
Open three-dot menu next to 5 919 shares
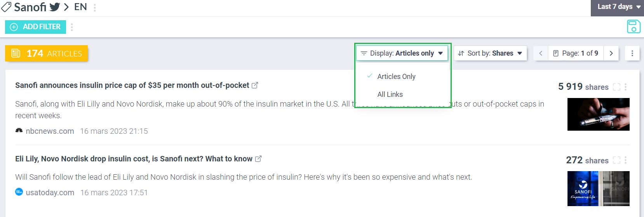(625, 87)
